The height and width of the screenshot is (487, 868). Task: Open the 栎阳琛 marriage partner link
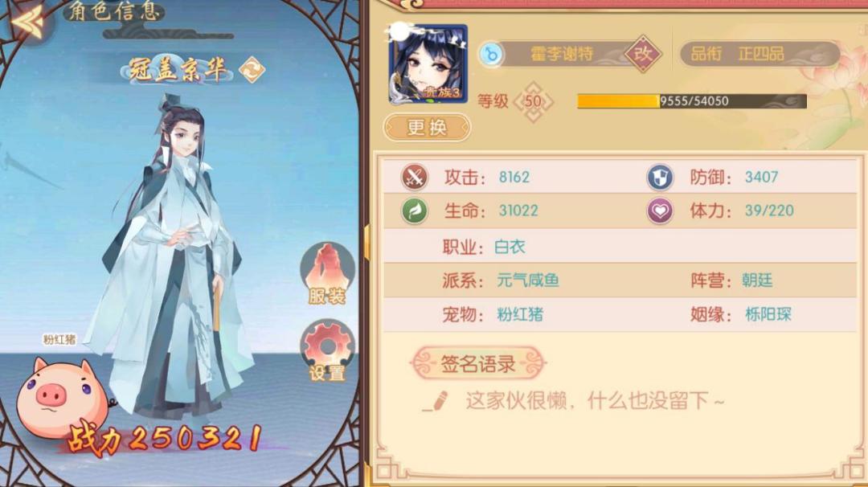click(x=768, y=314)
